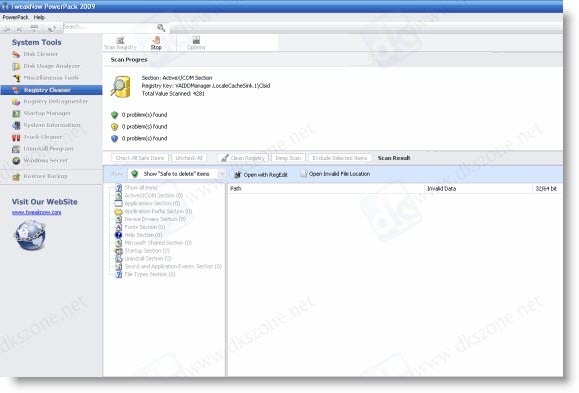Select Device Drivers Section (0) node
This screenshot has width=579, height=393.
coord(151,219)
